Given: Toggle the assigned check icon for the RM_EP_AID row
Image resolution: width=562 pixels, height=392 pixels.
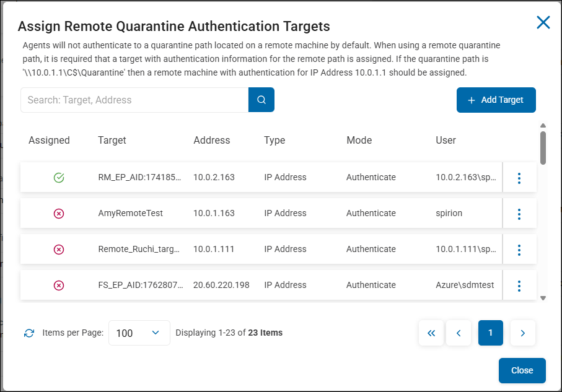Looking at the screenshot, I should 59,178.
